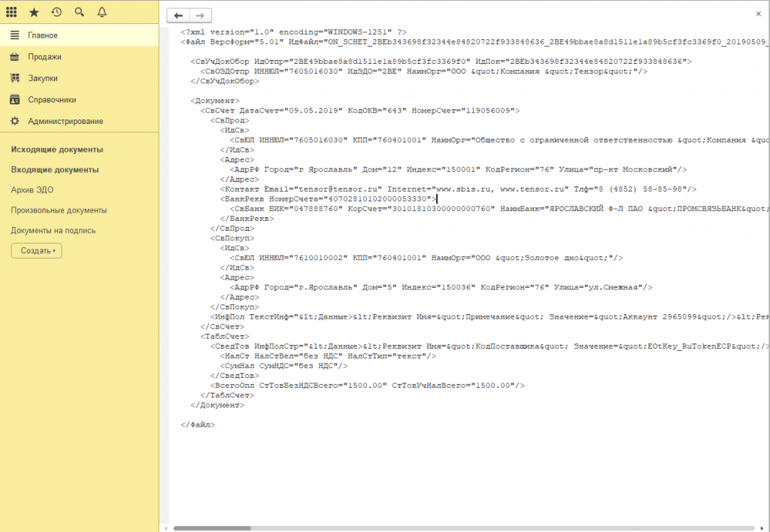Open notifications via the bell icon

pos(102,11)
